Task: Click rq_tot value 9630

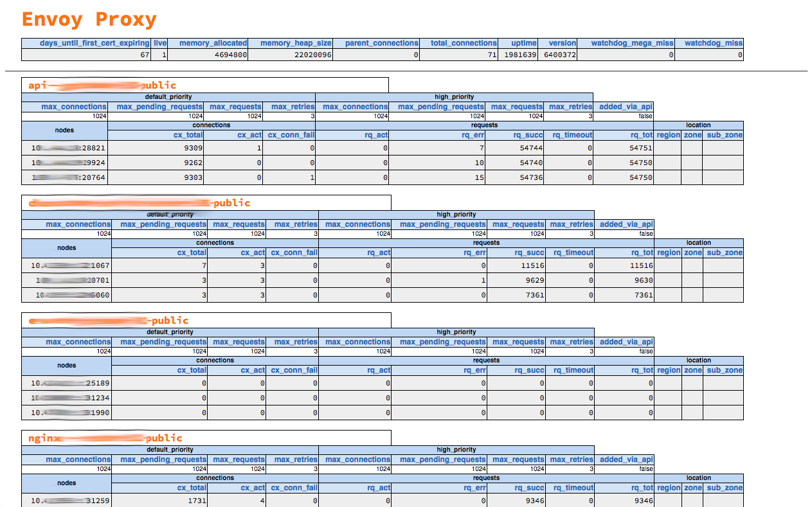Action: (643, 280)
